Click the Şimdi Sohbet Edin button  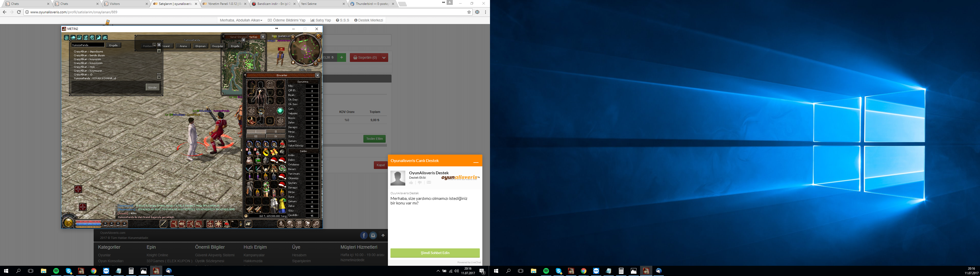coord(435,253)
